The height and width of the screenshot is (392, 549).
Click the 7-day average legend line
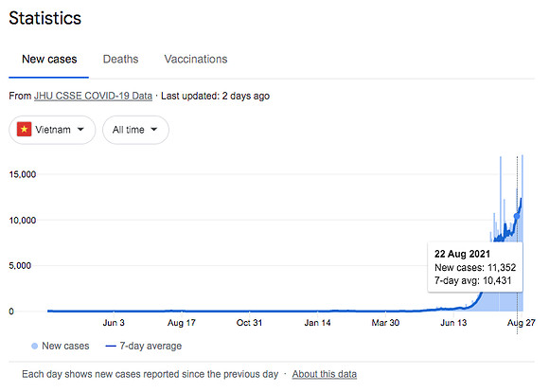point(111,347)
